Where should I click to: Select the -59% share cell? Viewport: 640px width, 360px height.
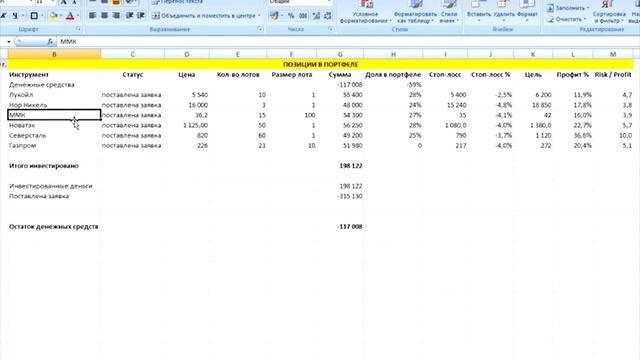[x=393, y=85]
